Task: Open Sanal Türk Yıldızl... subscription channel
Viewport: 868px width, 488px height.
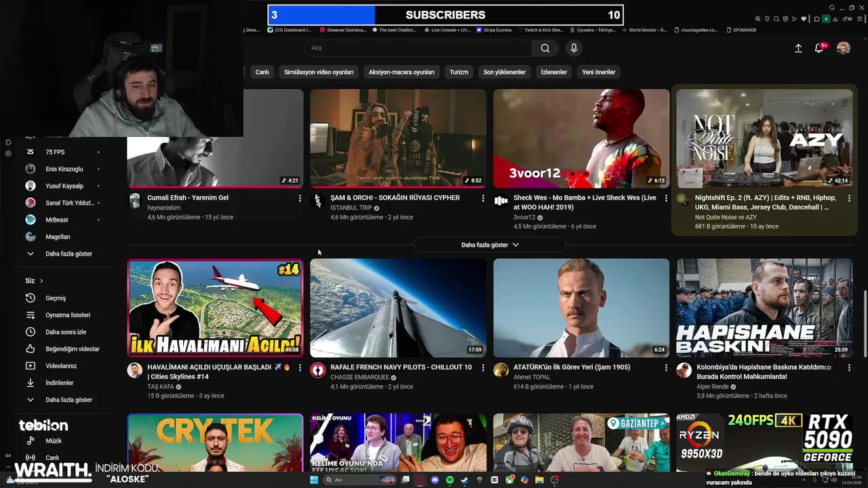Action: coord(64,203)
